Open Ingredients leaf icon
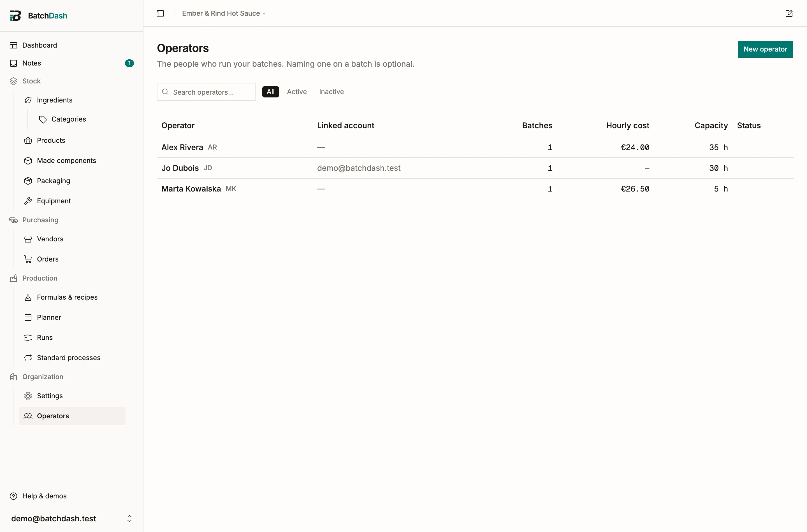Screen dimensions: 807x532 click(28, 100)
